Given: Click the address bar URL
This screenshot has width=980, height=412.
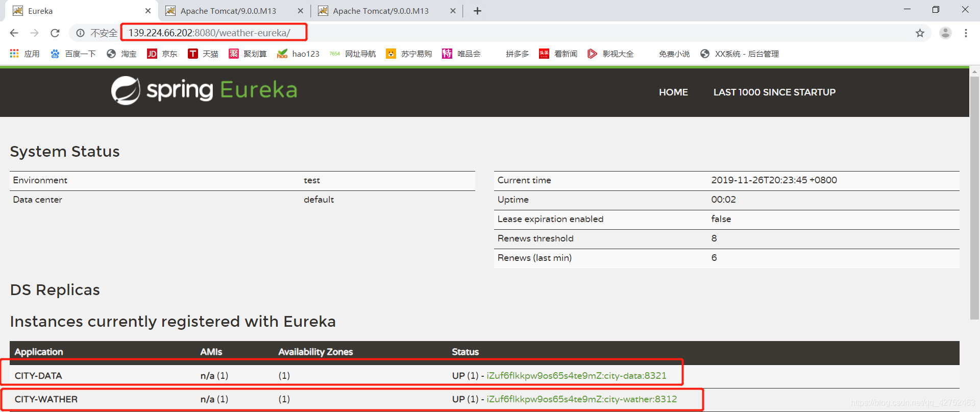Looking at the screenshot, I should tap(209, 33).
